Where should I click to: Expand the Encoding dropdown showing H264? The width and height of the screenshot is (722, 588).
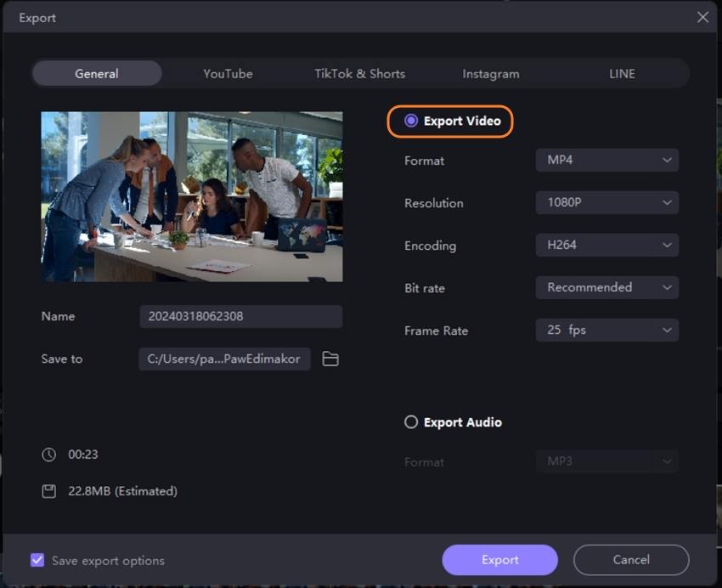[606, 245]
